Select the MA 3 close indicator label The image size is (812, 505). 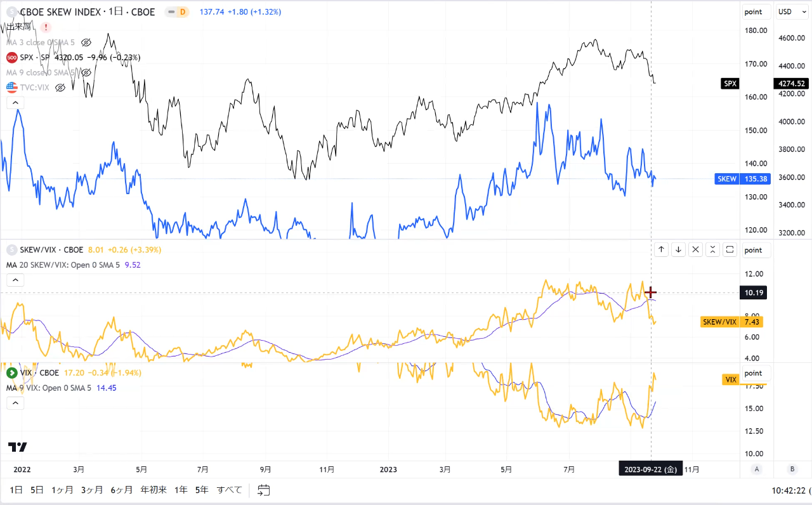click(x=41, y=43)
